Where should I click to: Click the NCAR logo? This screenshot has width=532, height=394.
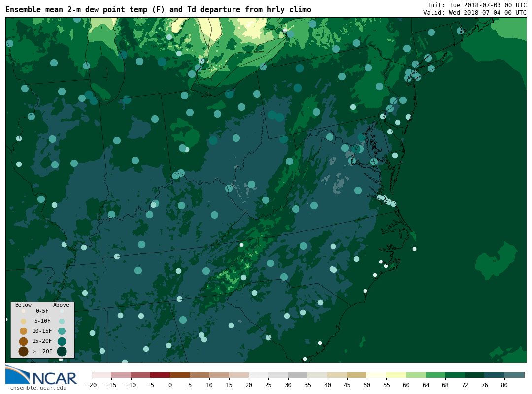[x=41, y=375]
